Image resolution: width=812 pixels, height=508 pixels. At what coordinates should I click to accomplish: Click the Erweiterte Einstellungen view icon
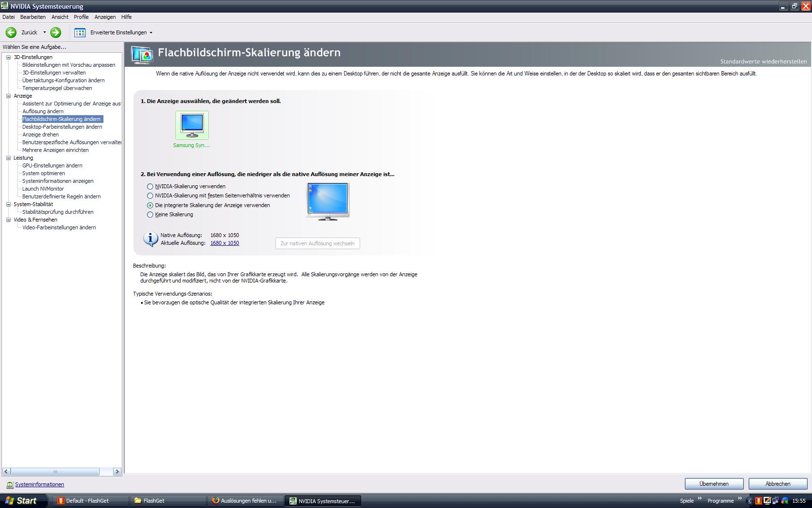80,32
